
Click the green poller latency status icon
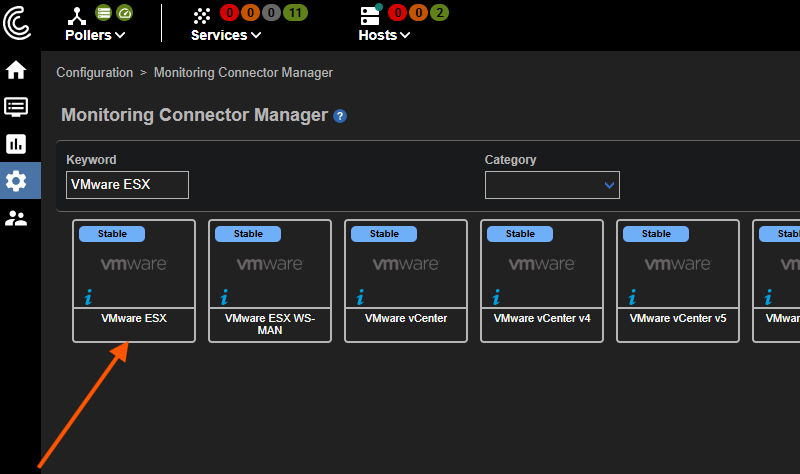(x=124, y=13)
